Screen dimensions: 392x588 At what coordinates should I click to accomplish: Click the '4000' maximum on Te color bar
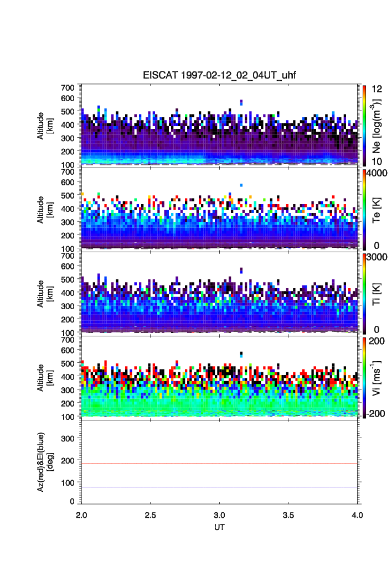point(377,173)
